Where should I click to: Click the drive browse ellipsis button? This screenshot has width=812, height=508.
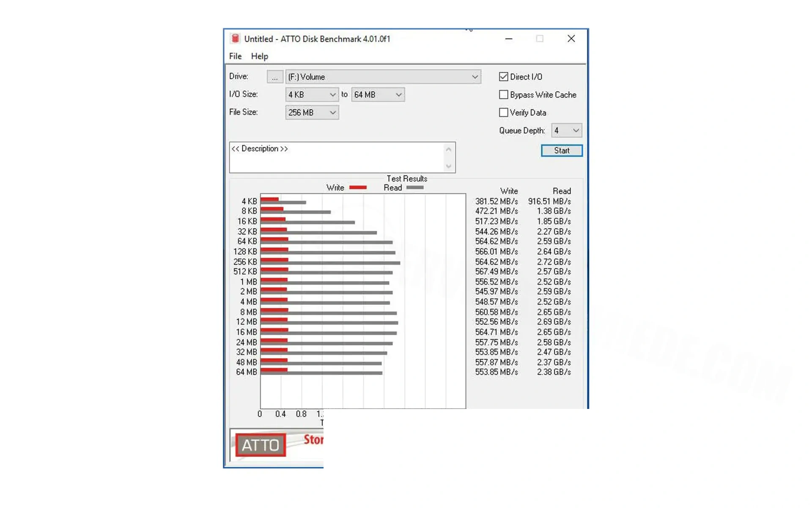(275, 77)
